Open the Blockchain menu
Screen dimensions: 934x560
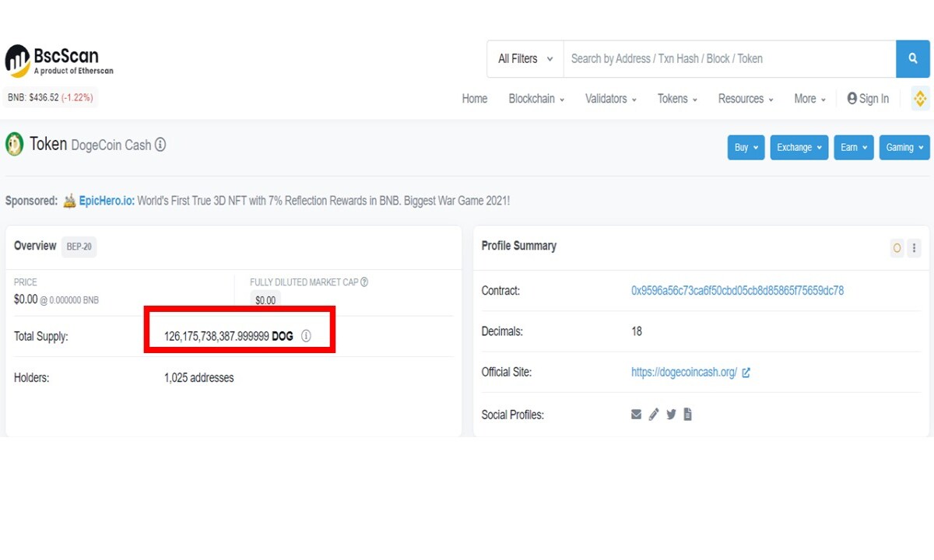point(536,99)
